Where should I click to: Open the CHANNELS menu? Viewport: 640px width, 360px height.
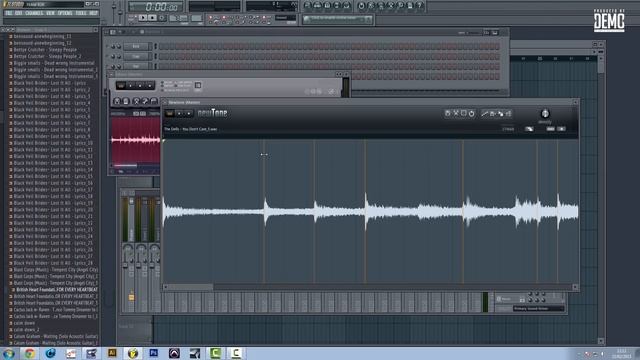pos(34,13)
